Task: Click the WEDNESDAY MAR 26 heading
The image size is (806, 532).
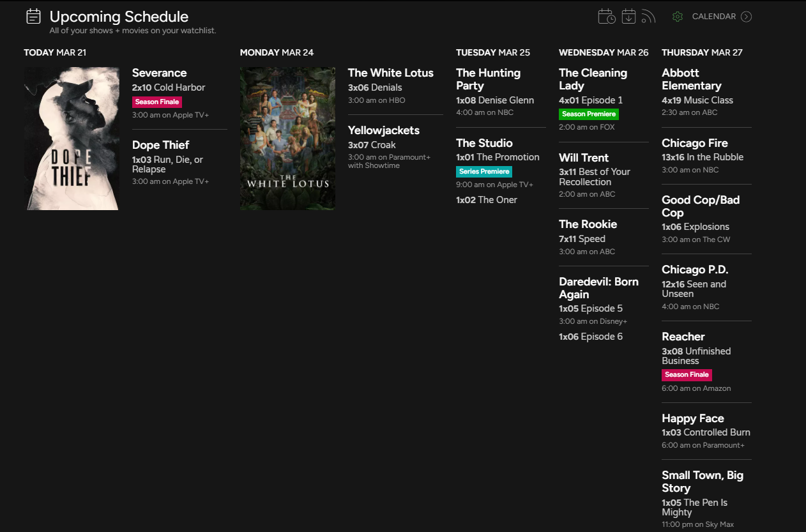Action: tap(604, 52)
